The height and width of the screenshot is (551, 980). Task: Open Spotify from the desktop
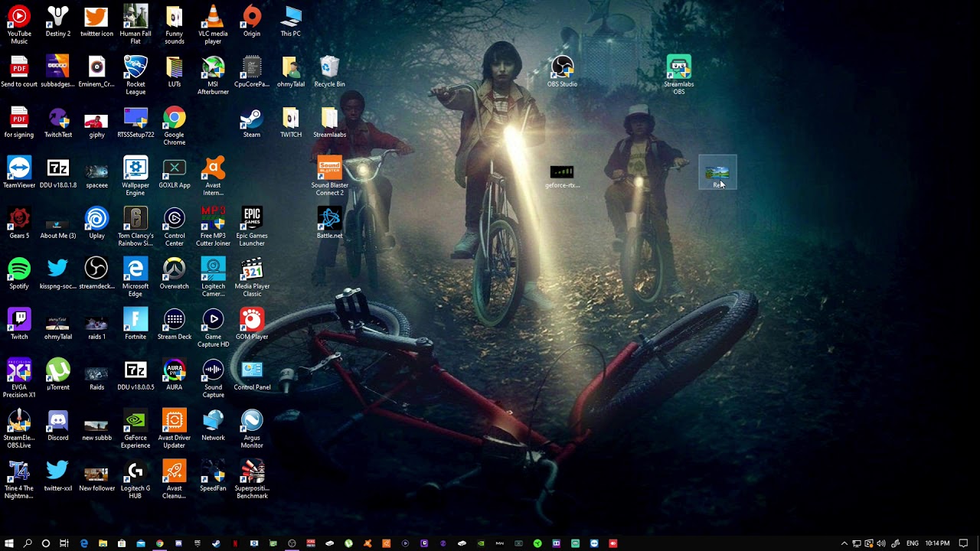point(19,274)
